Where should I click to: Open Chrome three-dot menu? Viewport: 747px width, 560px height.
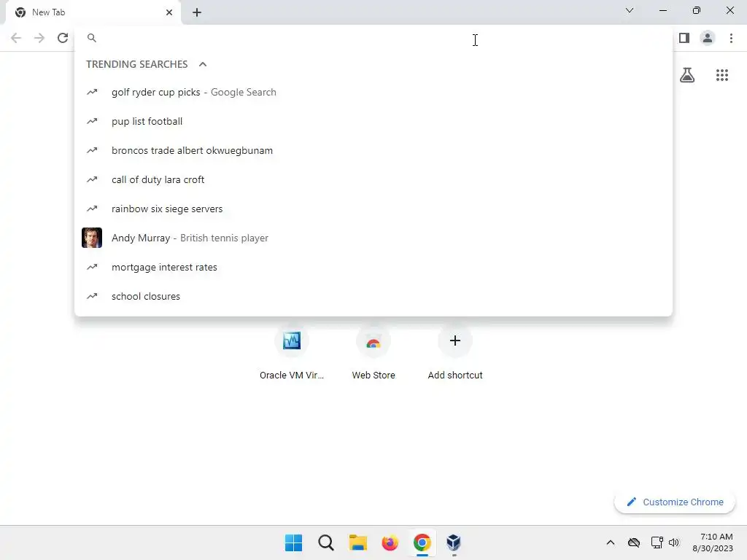(731, 38)
